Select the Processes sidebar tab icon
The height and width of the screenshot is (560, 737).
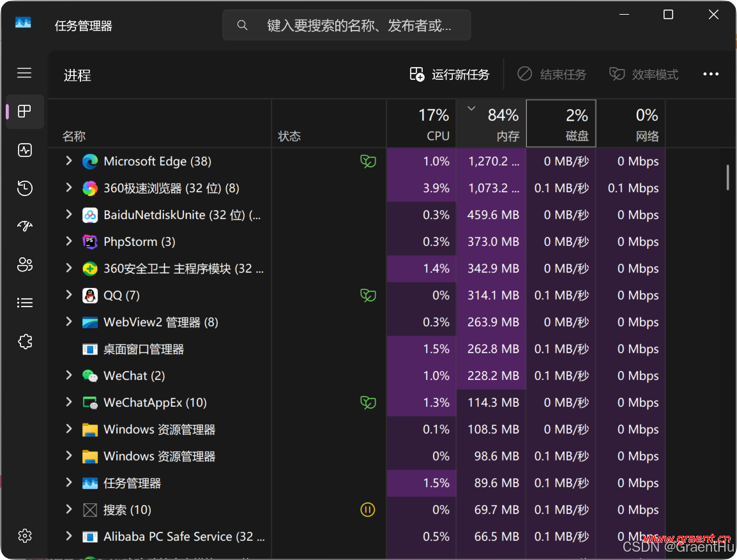[24, 111]
